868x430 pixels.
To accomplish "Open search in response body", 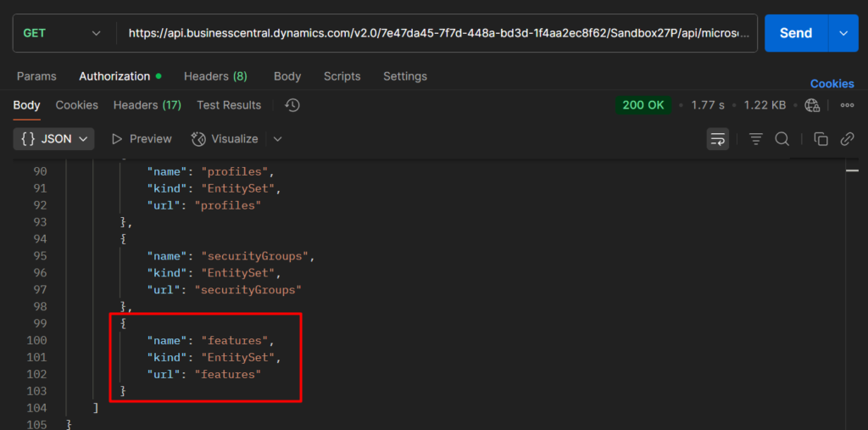I will 782,139.
